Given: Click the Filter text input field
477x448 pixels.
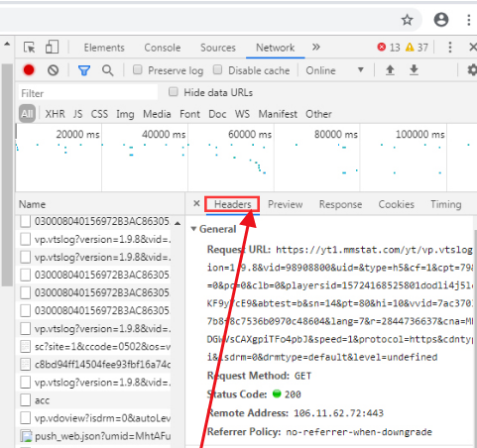Looking at the screenshot, I should [88, 93].
